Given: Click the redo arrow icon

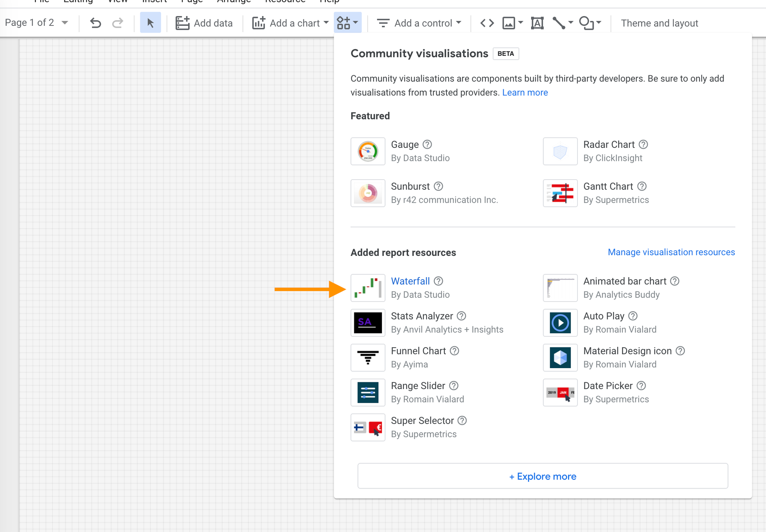Looking at the screenshot, I should (x=118, y=23).
